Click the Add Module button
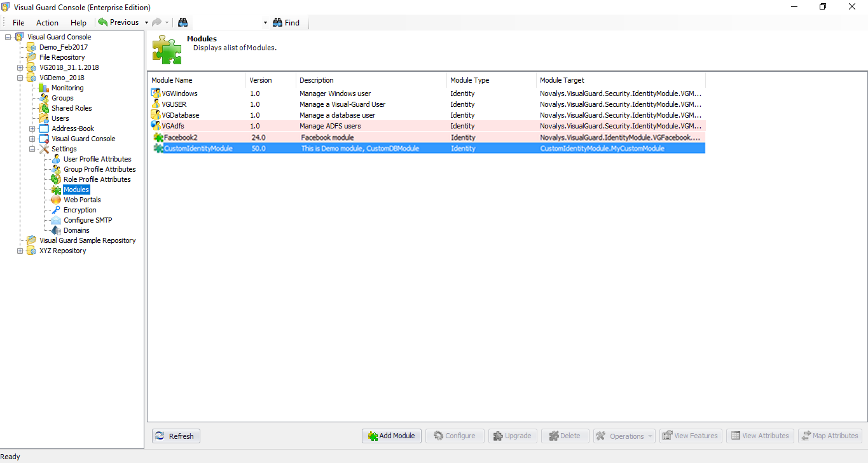 391,436
